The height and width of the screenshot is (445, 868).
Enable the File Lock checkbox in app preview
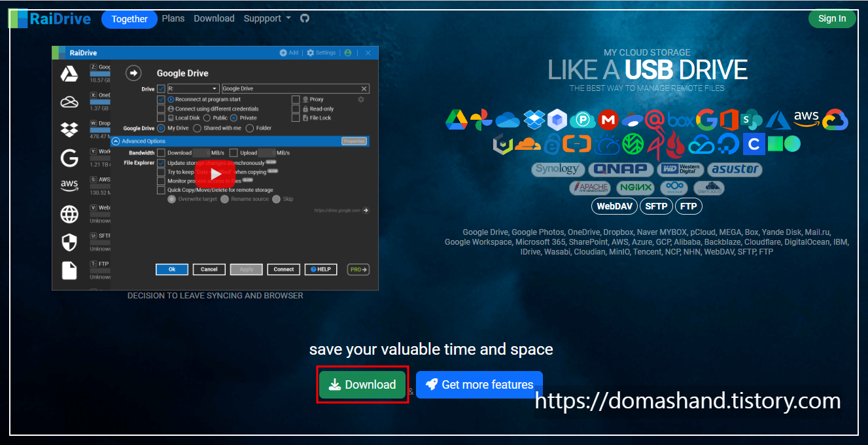(x=296, y=118)
